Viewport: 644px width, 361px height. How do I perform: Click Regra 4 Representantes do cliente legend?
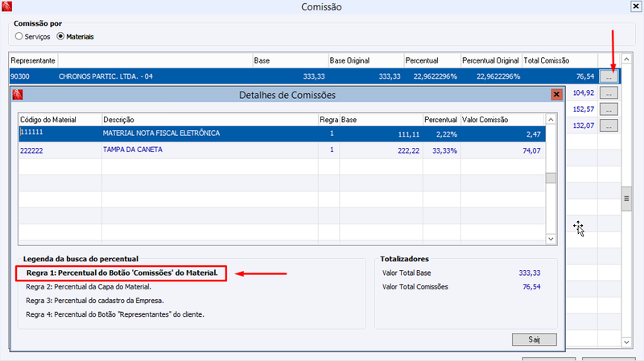115,314
